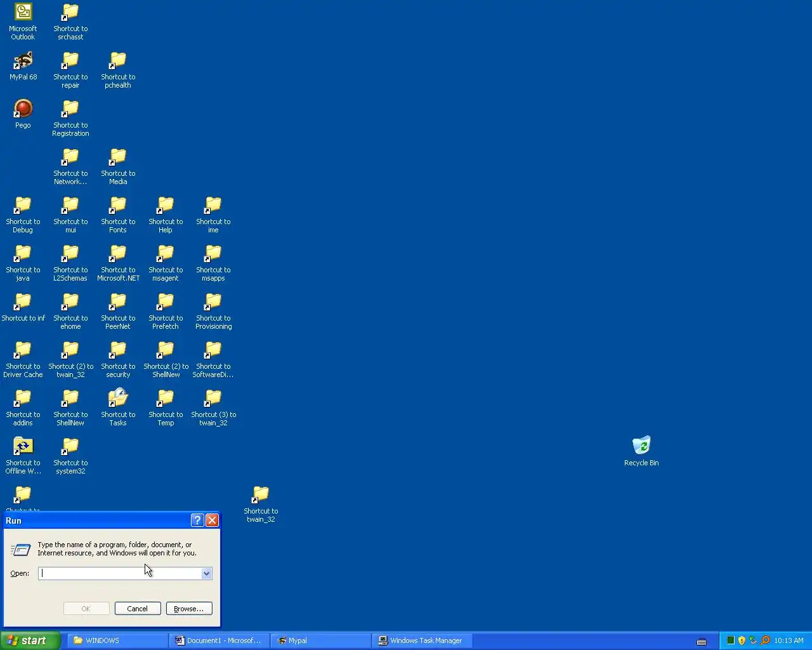Select Shortcut to Prefetch folder
The height and width of the screenshot is (650, 812).
[166, 311]
